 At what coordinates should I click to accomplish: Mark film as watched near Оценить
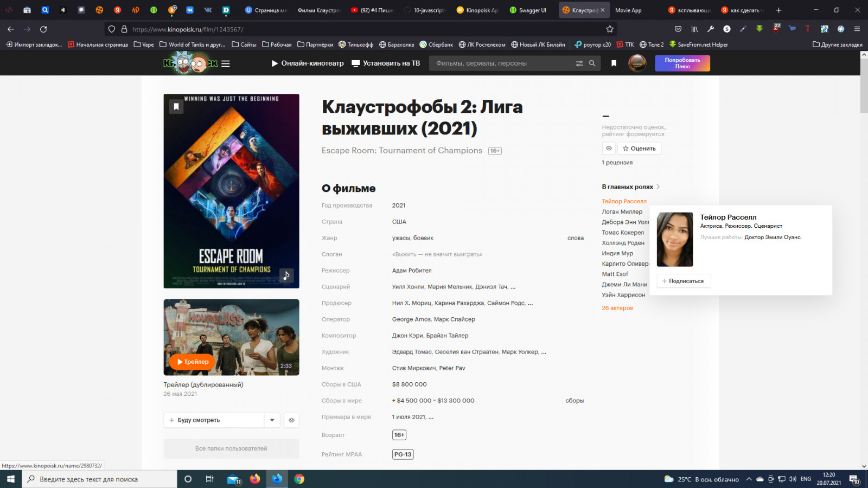[609, 149]
